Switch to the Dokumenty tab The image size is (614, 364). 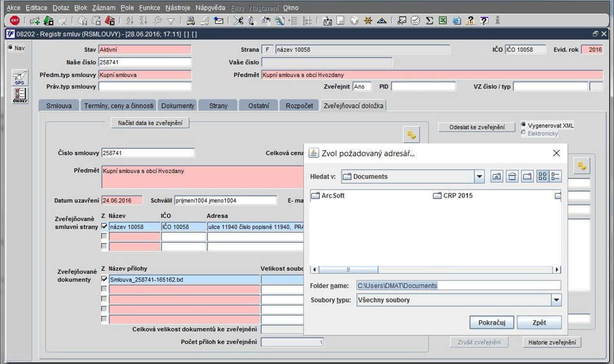(x=178, y=105)
